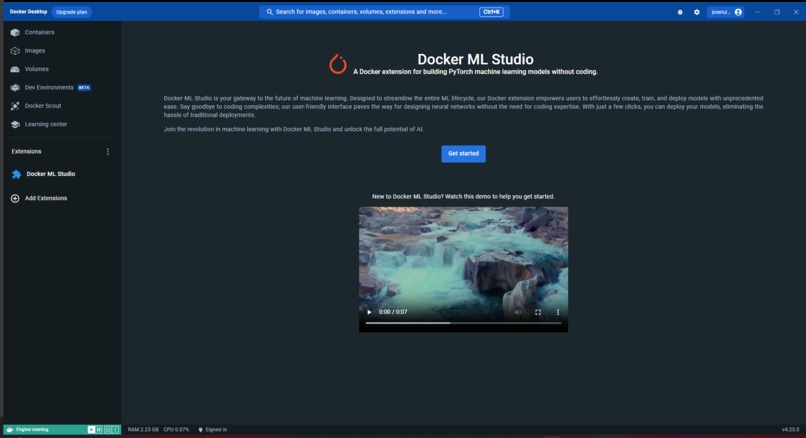Open Dev Environments in the sidebar
Screen dimensions: 806x438
coord(49,87)
